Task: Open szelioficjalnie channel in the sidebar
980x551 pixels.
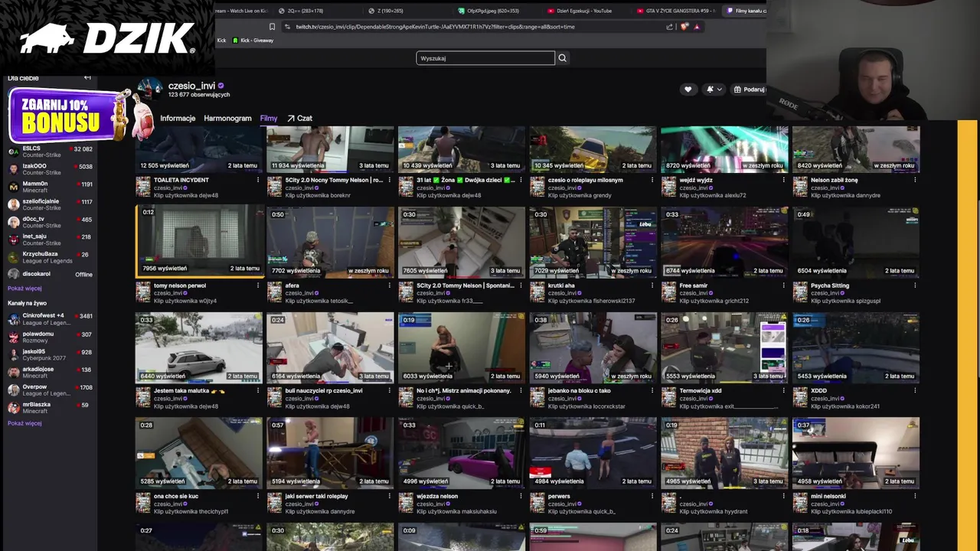Action: (x=50, y=204)
